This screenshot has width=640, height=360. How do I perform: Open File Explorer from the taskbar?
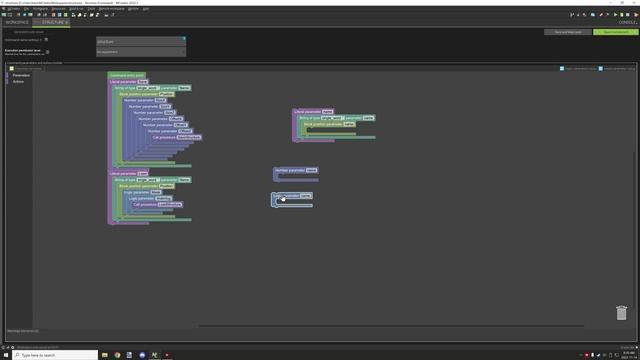tap(105, 355)
